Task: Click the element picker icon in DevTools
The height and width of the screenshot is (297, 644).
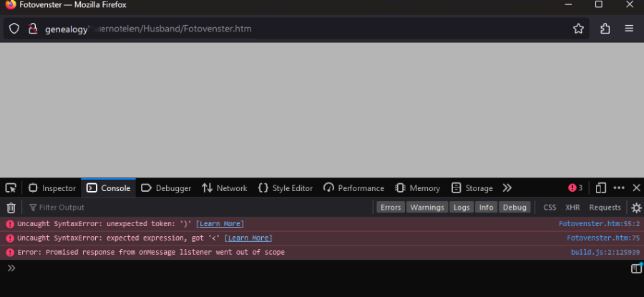Action: (x=11, y=188)
